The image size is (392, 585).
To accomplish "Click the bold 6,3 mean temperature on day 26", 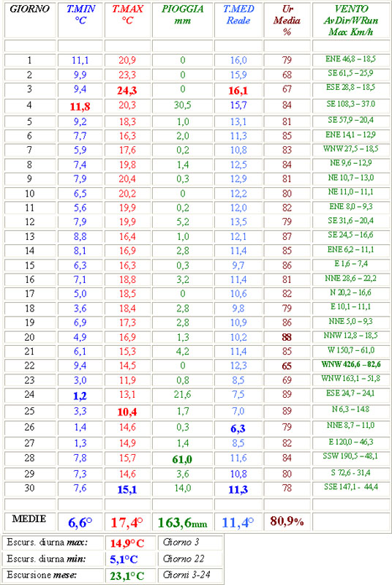I will click(238, 429).
